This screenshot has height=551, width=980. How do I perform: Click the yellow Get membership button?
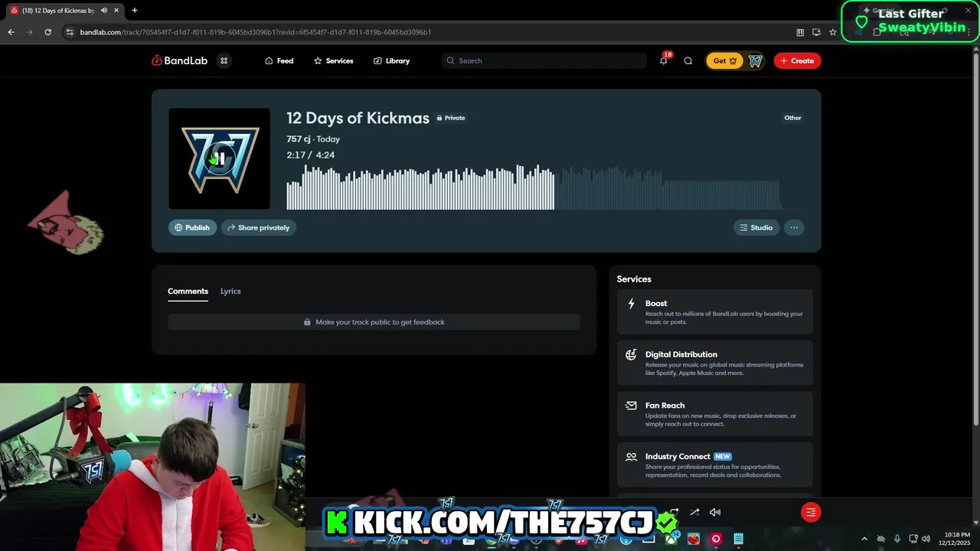(x=724, y=60)
